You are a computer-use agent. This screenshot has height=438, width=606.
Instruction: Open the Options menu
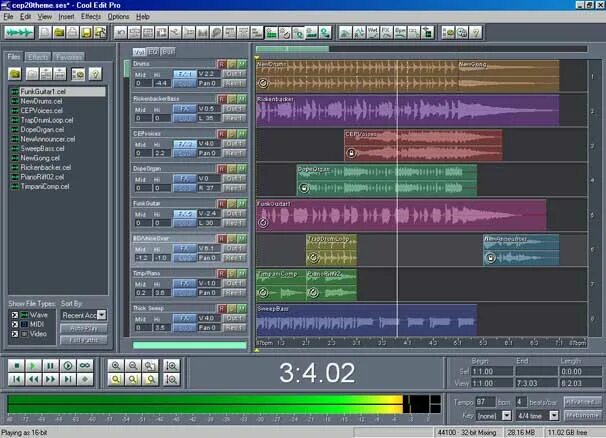118,17
